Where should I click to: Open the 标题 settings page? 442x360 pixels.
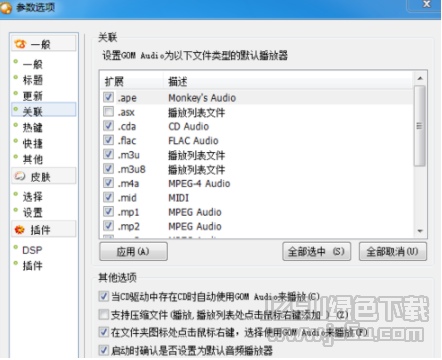(32, 80)
